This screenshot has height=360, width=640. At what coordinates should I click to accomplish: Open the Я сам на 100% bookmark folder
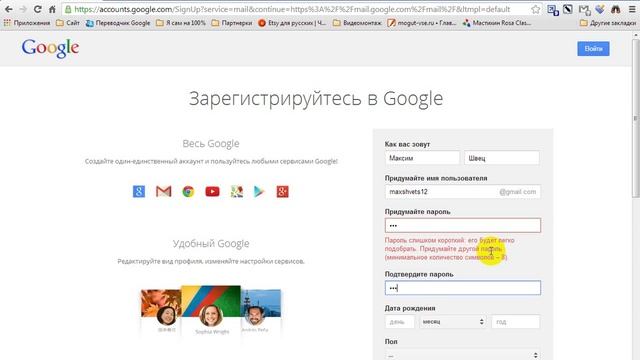click(x=181, y=23)
